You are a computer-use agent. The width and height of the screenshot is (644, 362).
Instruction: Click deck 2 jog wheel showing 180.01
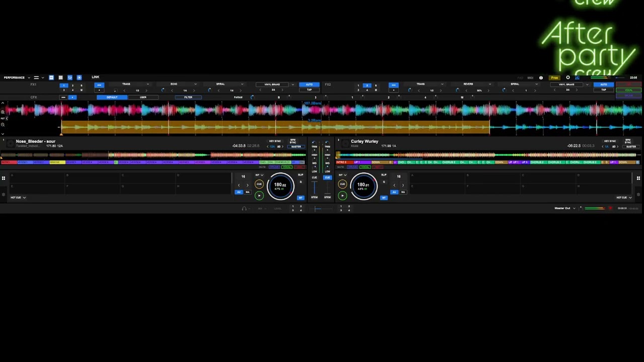(364, 186)
